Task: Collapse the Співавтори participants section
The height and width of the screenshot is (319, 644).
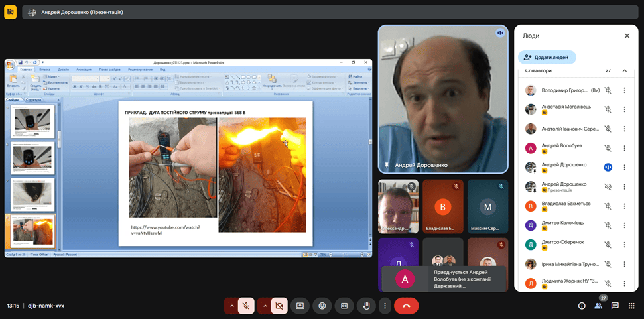Action: tap(624, 70)
